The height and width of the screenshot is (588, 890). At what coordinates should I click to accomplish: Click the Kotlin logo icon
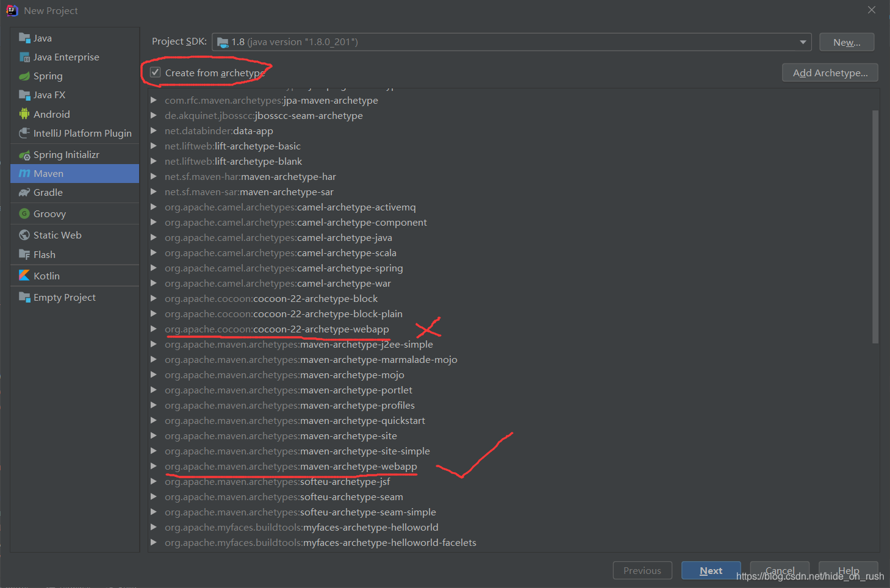(24, 276)
